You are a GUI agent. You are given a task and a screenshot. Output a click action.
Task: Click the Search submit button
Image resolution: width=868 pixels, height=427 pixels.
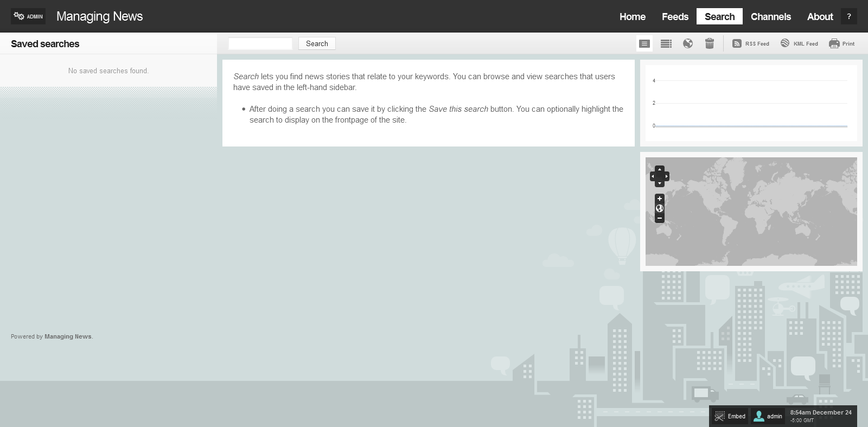(x=317, y=43)
